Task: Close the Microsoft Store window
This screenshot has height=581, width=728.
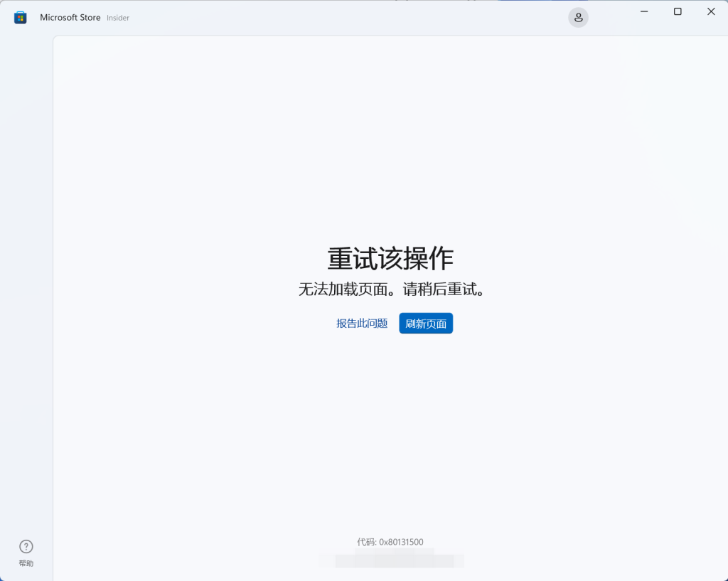Action: pos(711,11)
